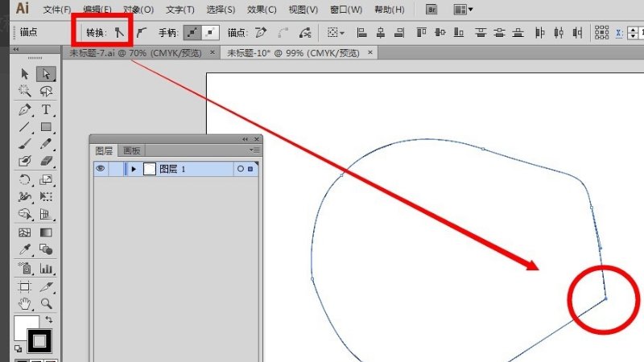Click the black Stroke color swatch
The image size is (644, 362).
point(39,340)
